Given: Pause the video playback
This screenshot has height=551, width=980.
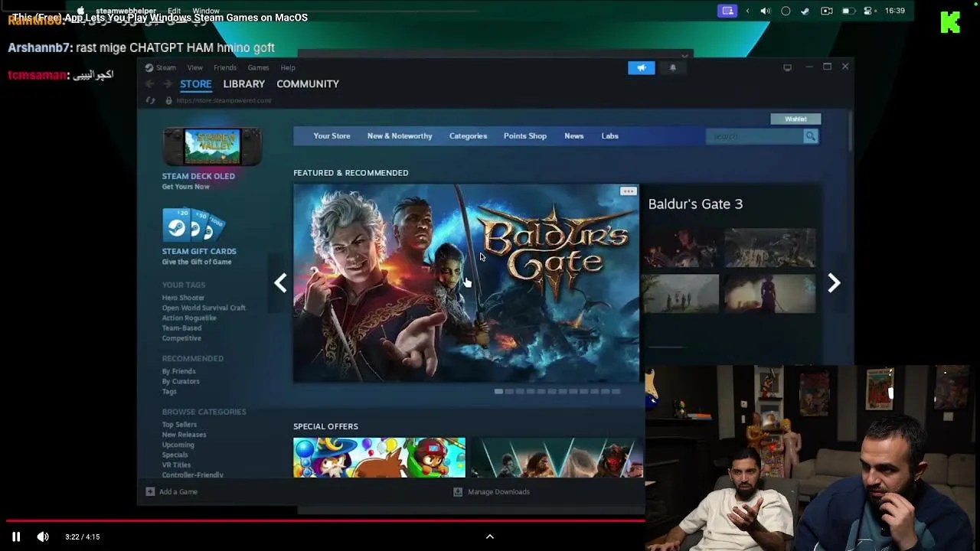Looking at the screenshot, I should pyautogui.click(x=16, y=536).
